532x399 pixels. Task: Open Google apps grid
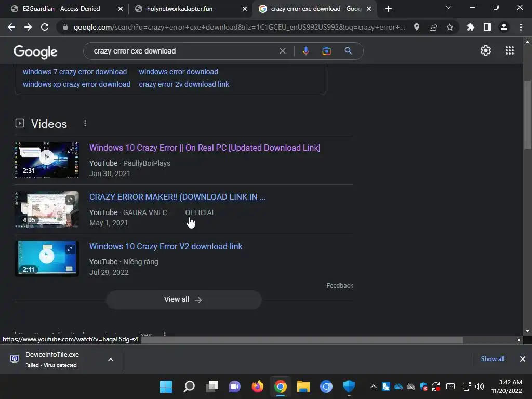point(510,50)
